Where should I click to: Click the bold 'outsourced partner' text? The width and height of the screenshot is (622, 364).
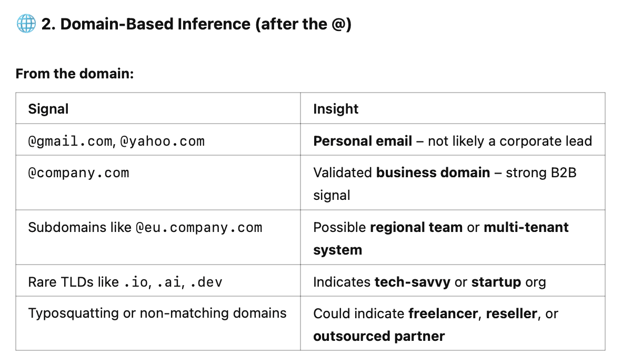tap(379, 336)
